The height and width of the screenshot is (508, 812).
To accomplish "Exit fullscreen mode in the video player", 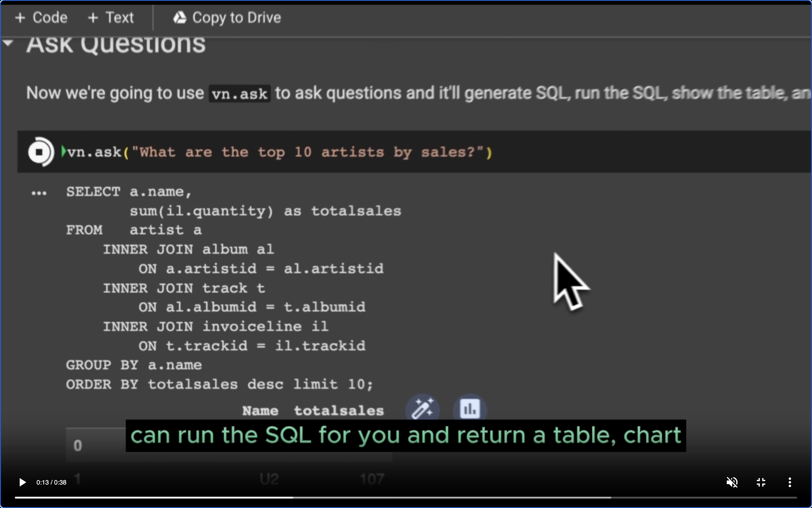I will tap(761, 482).
